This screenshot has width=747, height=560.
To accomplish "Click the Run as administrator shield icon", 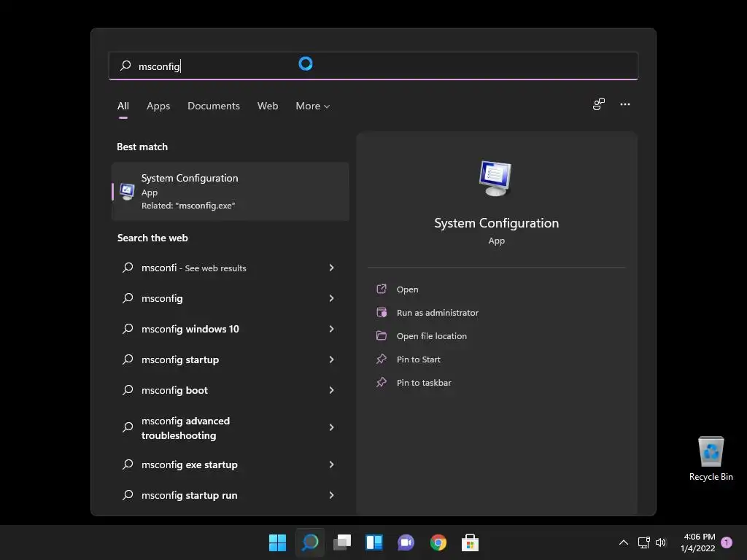I will click(382, 312).
